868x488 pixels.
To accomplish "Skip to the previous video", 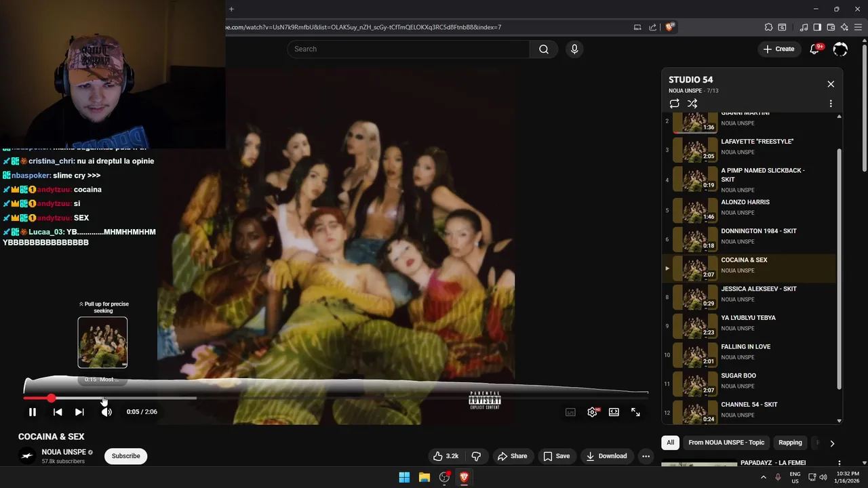I will (58, 411).
